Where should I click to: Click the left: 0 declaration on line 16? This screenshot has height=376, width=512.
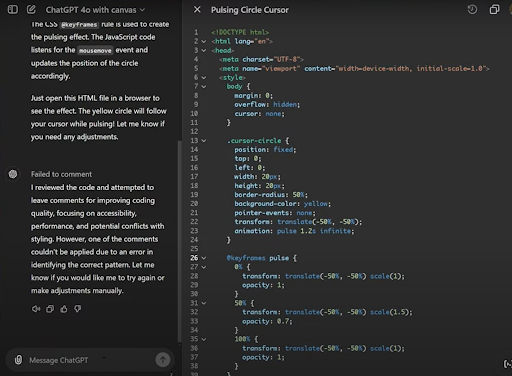pos(250,168)
